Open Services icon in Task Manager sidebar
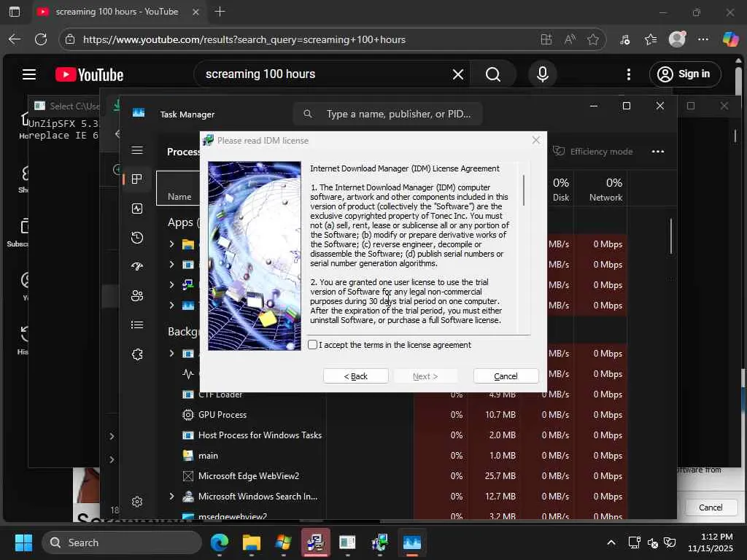The image size is (747, 560). click(137, 354)
